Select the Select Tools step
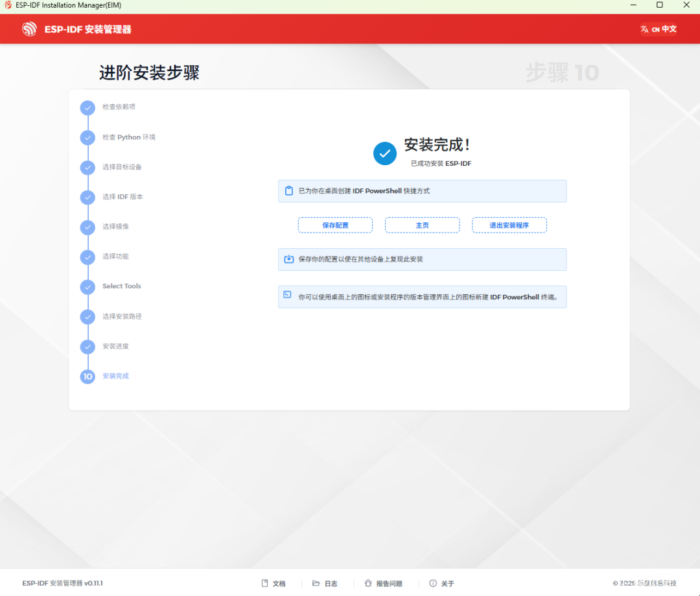The image size is (700, 596). (x=121, y=286)
